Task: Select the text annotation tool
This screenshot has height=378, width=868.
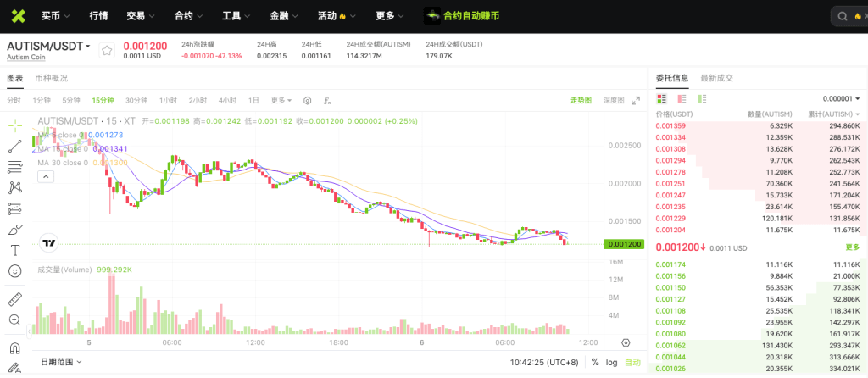Action: coord(15,250)
